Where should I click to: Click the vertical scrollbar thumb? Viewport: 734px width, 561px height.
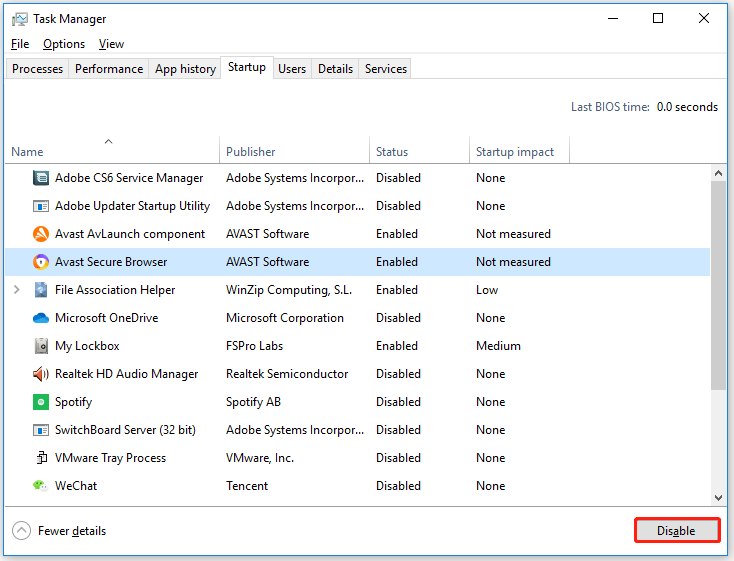(718, 285)
